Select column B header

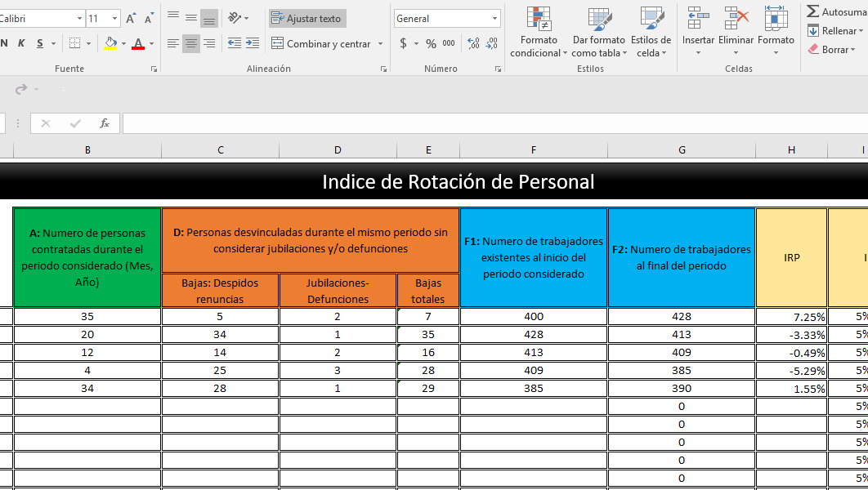(87, 150)
